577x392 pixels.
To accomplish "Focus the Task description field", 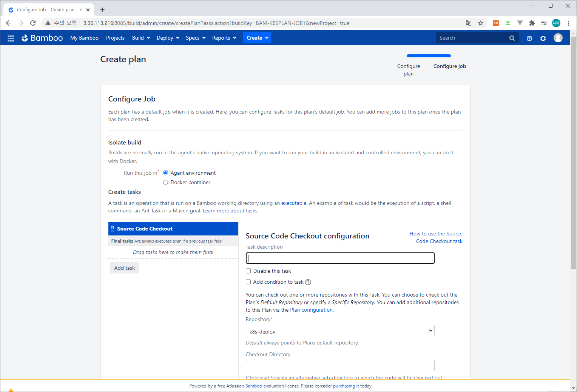I will [340, 258].
